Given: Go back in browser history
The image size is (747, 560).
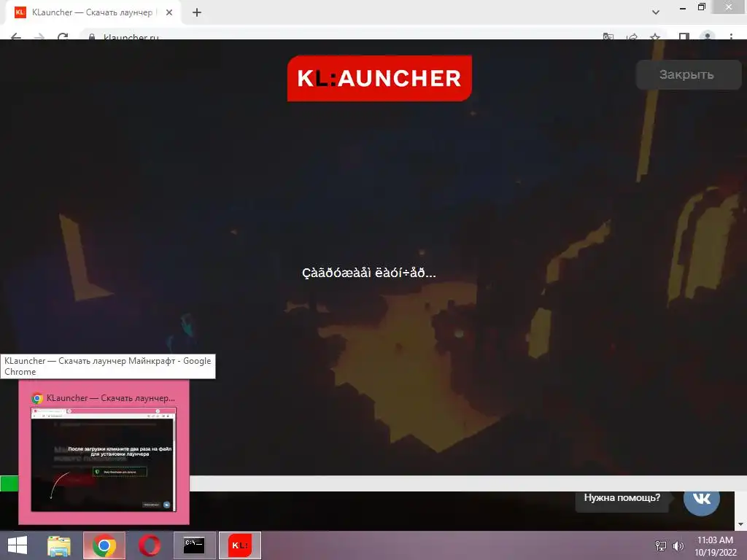Looking at the screenshot, I should tap(16, 36).
